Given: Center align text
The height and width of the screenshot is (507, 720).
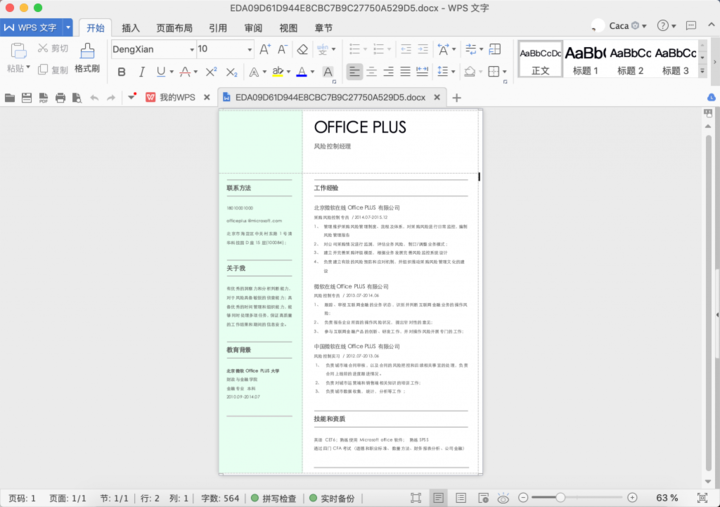Looking at the screenshot, I should point(371,72).
